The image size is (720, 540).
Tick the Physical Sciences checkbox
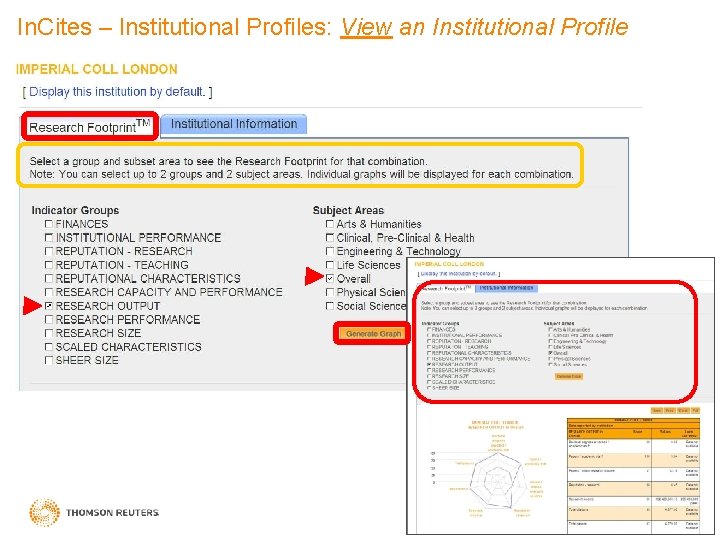330,292
